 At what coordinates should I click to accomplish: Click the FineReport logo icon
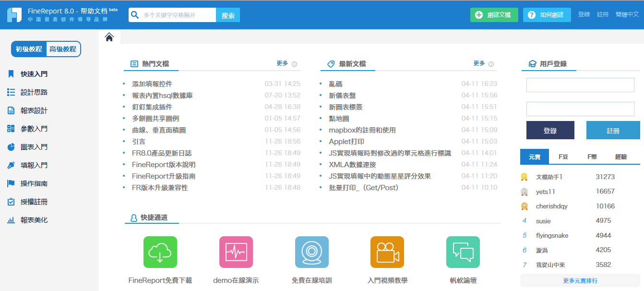[14, 14]
